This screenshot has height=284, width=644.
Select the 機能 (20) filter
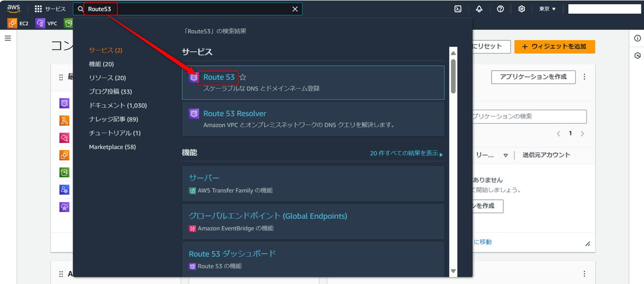(101, 64)
